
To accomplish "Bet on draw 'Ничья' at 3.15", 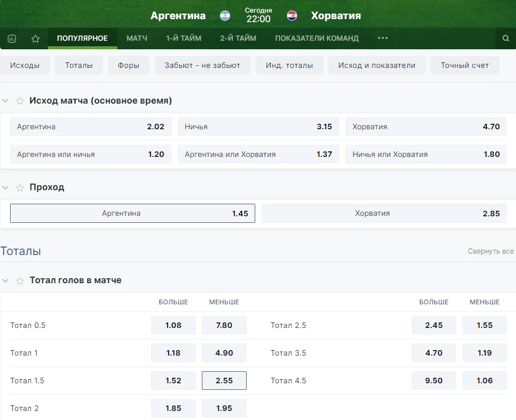I will point(258,127).
